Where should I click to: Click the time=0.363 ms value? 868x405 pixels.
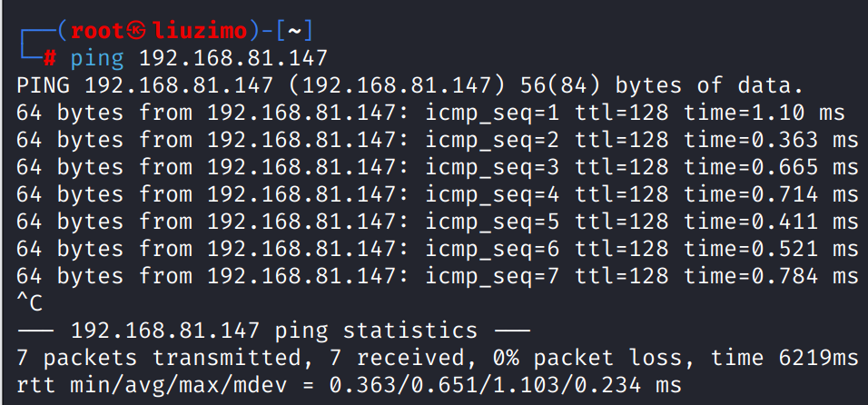click(771, 140)
